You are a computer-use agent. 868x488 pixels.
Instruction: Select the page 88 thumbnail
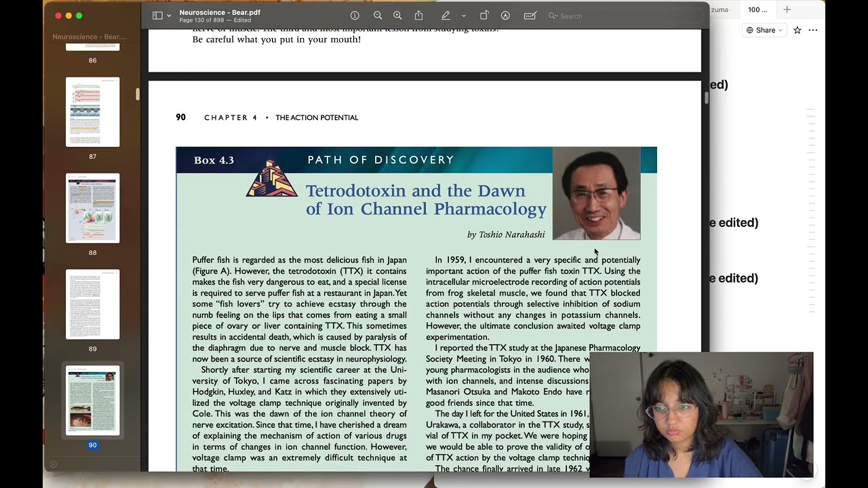coord(93,208)
